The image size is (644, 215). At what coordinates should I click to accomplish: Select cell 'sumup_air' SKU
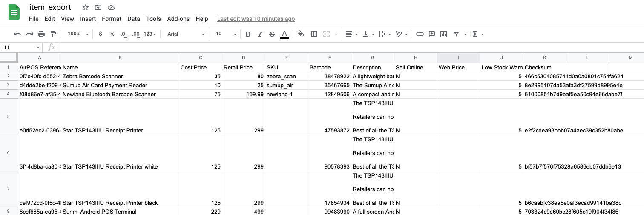[x=287, y=85]
